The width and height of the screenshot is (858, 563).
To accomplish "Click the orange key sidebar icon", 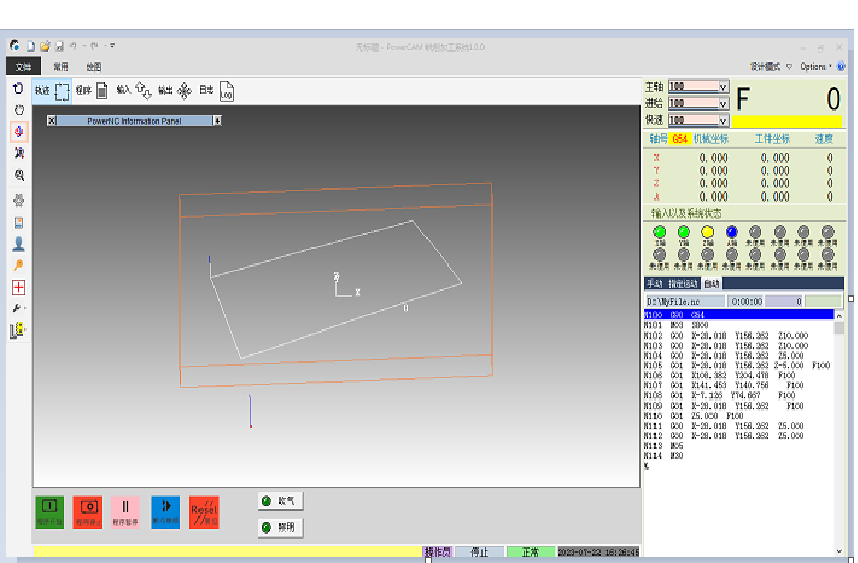I will click(x=19, y=265).
